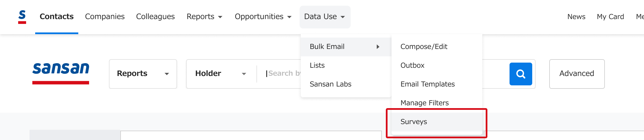The height and width of the screenshot is (140, 644).
Task: Go to the Companies tab
Action: [x=105, y=17]
